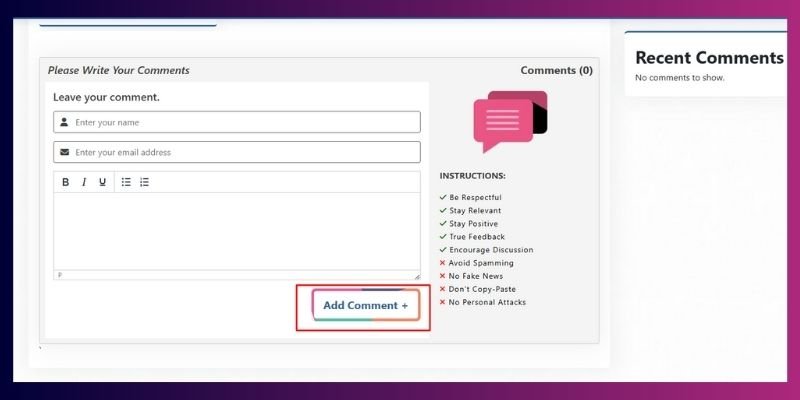
Task: Click the 'P' element path in editor status bar
Action: (x=60, y=275)
